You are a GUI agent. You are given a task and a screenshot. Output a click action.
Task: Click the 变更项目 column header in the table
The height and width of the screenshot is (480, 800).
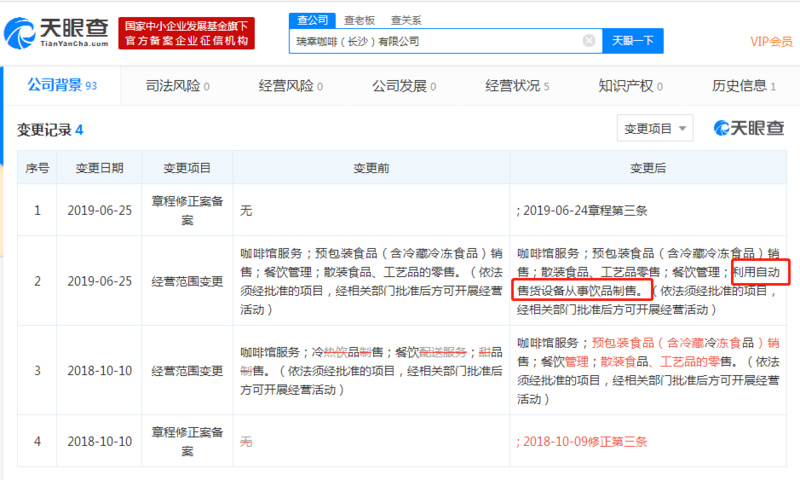coord(187,168)
